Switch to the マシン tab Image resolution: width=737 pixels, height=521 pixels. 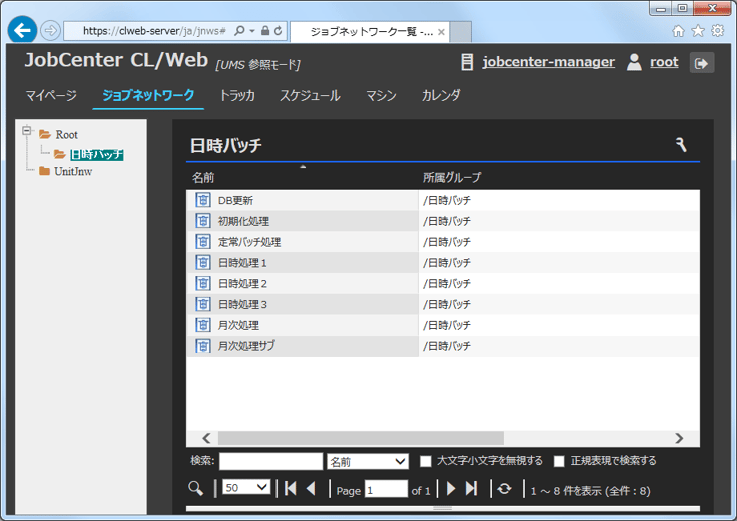[381, 95]
